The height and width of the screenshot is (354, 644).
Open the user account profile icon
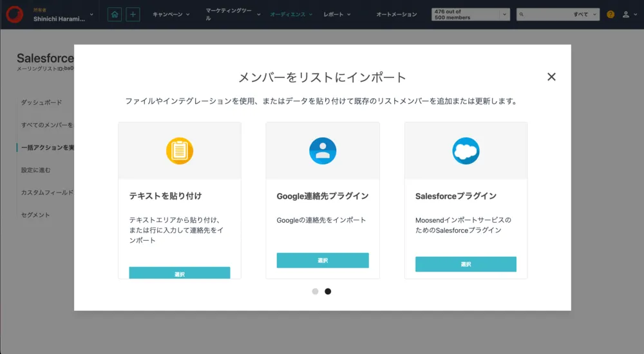(625, 14)
